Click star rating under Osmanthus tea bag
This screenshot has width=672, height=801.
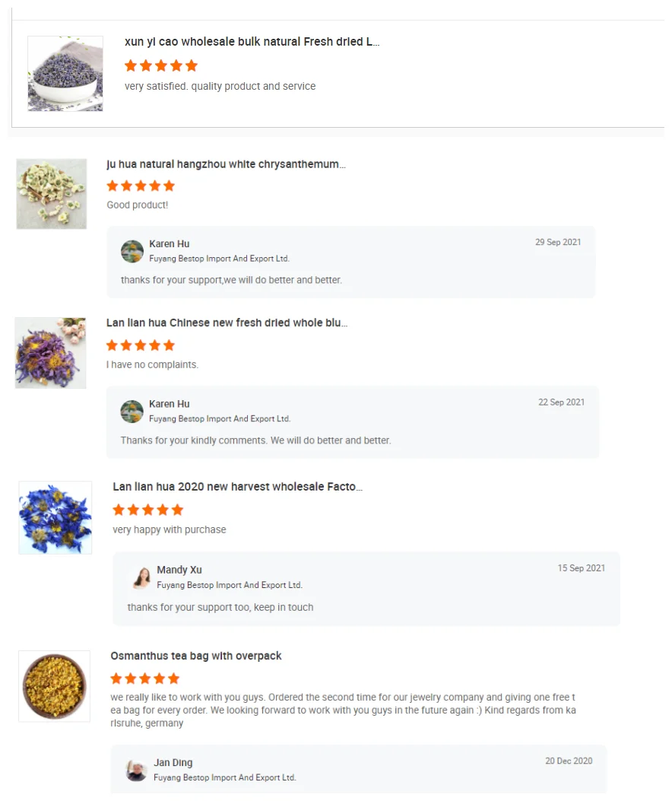coord(145,679)
